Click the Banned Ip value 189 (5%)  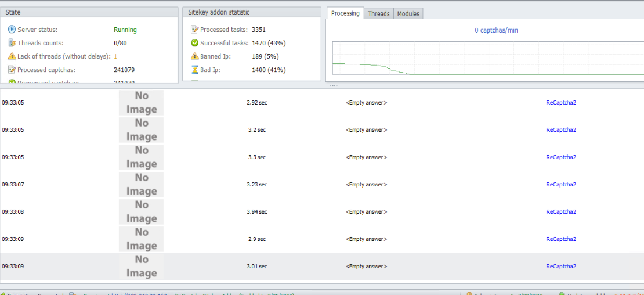pos(266,56)
